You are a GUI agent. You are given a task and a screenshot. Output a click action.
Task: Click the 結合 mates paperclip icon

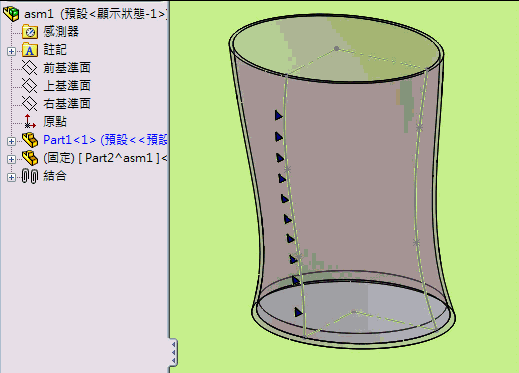coord(30,176)
